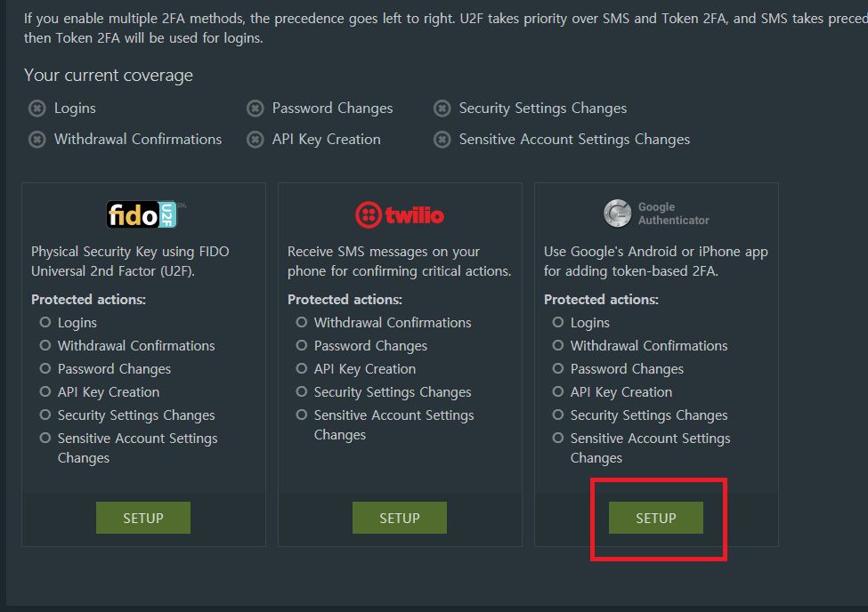
Task: Click 'Receive SMS messages on your phone' description
Action: point(400,262)
